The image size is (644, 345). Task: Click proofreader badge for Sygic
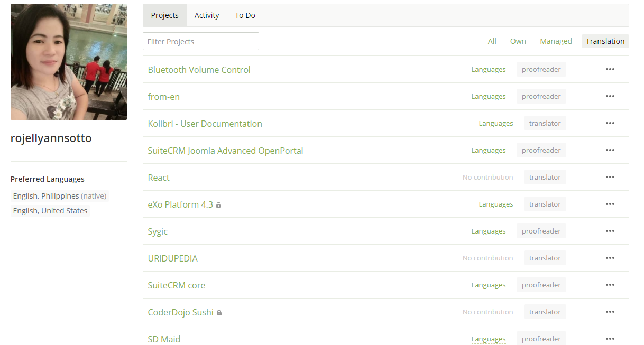coord(541,231)
